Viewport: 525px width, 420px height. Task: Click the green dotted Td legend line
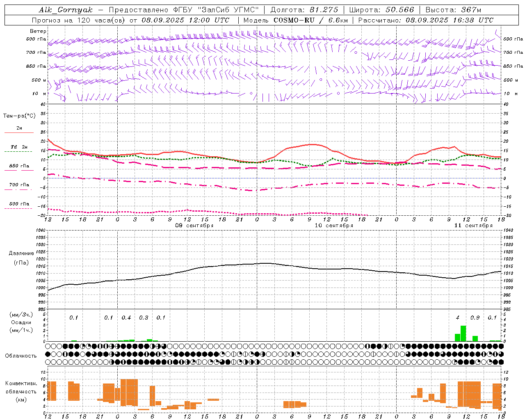(x=18, y=151)
